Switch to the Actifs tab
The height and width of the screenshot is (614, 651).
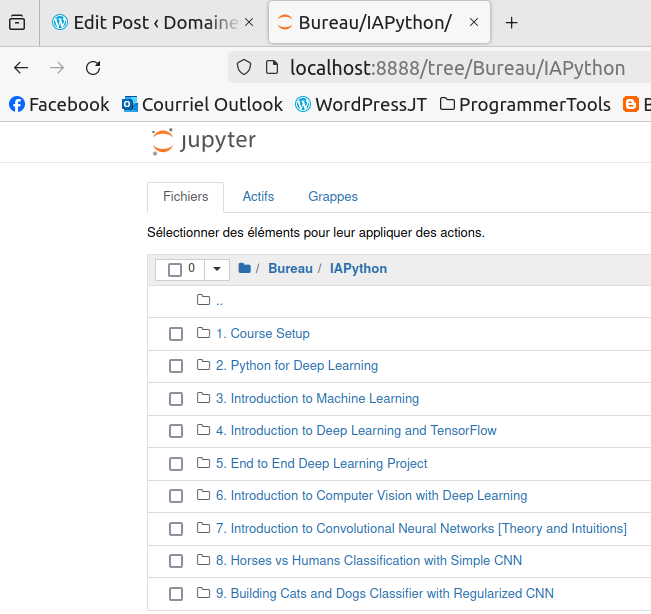[x=258, y=197]
